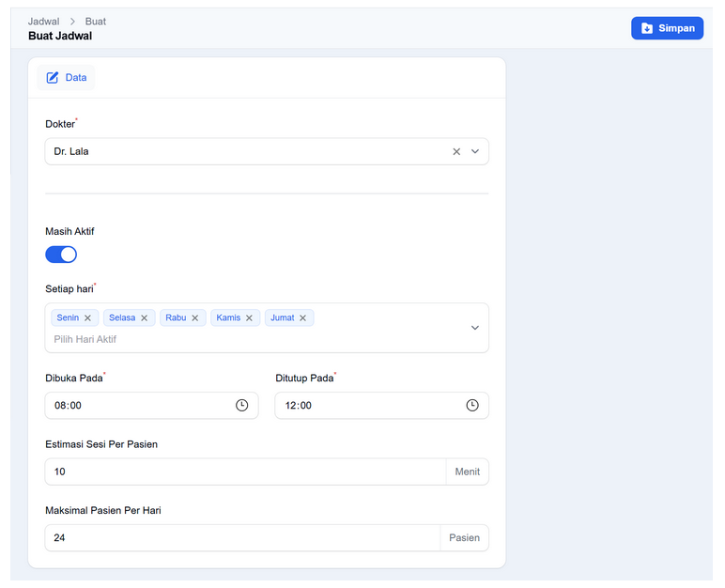
Task: Remove the Selasa day tag
Action: (x=145, y=317)
